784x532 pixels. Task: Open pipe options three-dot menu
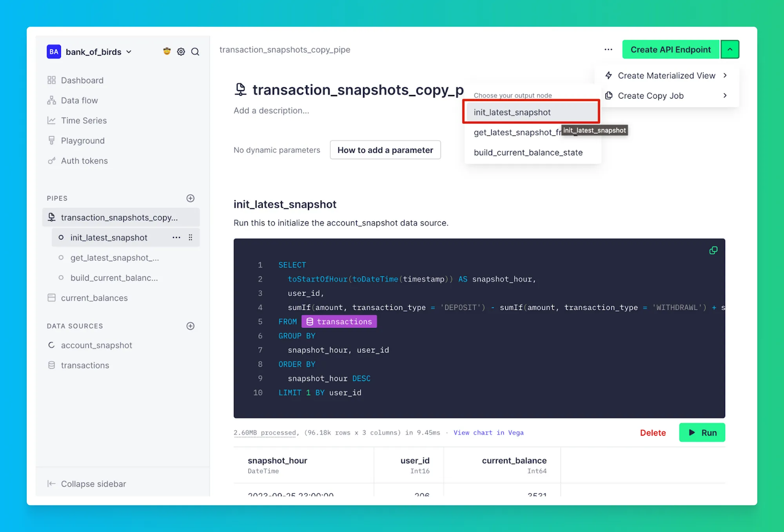pyautogui.click(x=608, y=50)
